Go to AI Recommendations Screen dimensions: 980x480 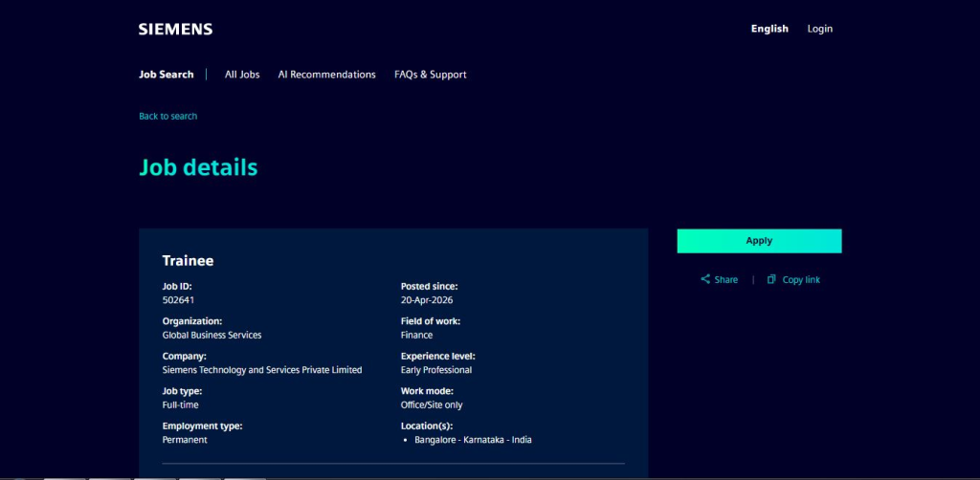click(x=327, y=75)
